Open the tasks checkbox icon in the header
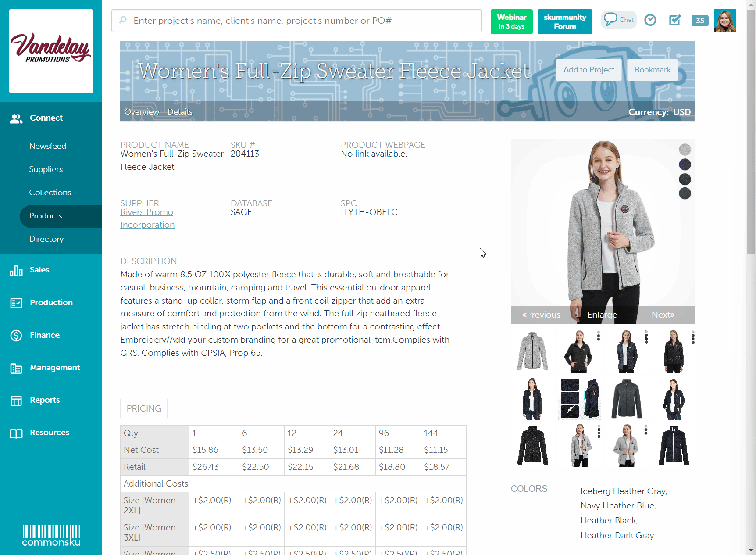This screenshot has height=555, width=756. point(675,20)
